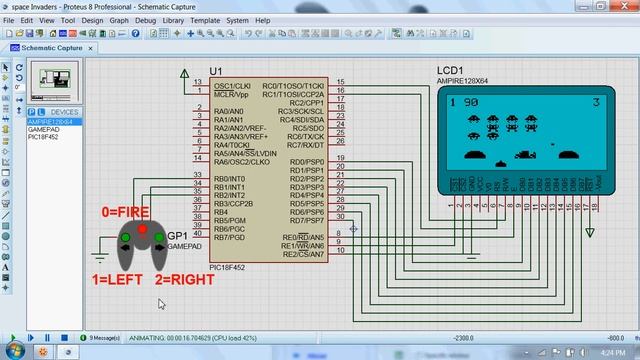Viewport: 640px width, 360px height.
Task: Save project with the floppy disk icon
Action: [29, 33]
